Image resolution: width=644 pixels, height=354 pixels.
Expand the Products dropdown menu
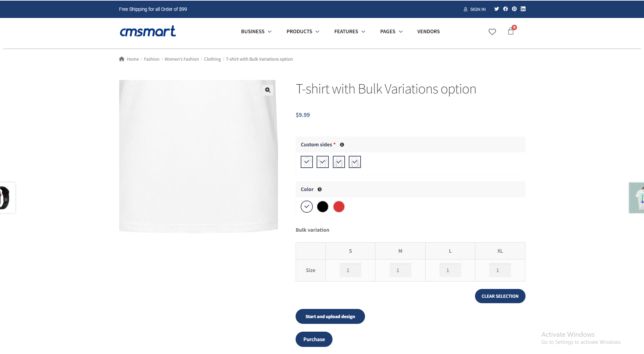coord(303,32)
